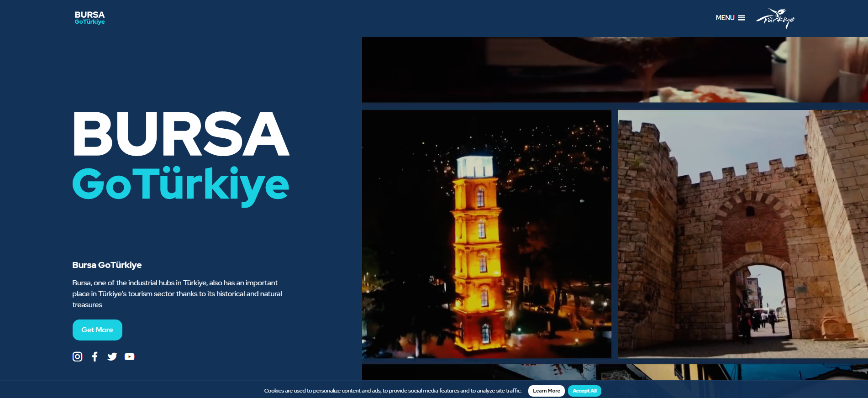This screenshot has width=868, height=398.
Task: Click the small BURSA GoTürkiye header logo
Action: (x=89, y=18)
